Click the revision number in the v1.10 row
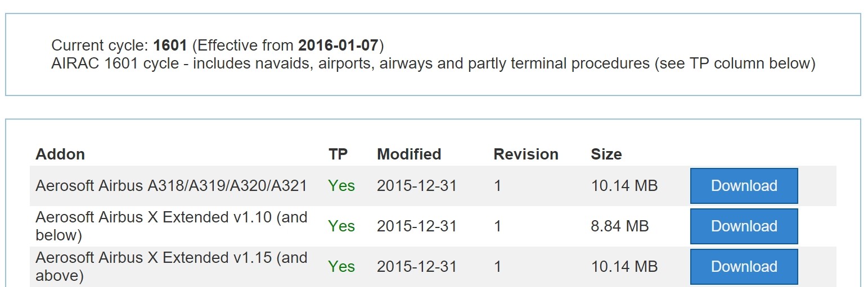The height and width of the screenshot is (287, 868). click(497, 226)
